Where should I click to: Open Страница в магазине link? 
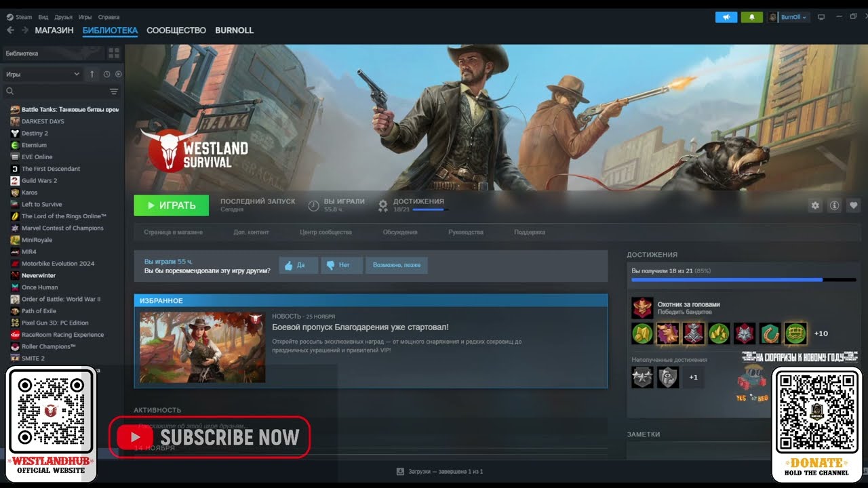click(x=173, y=232)
